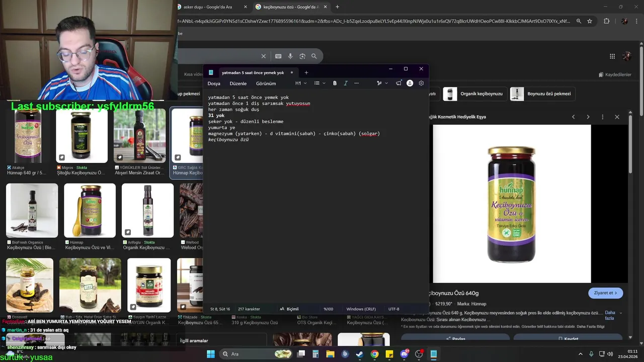Click the taskbar search box 'Ara'
This screenshot has width=644, height=362.
coord(257,354)
